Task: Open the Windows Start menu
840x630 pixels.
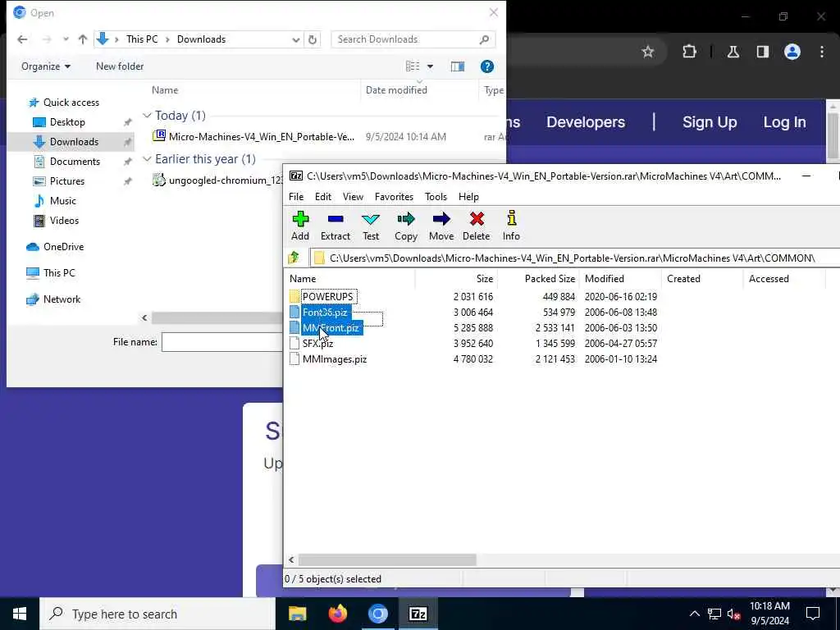Action: tap(20, 614)
